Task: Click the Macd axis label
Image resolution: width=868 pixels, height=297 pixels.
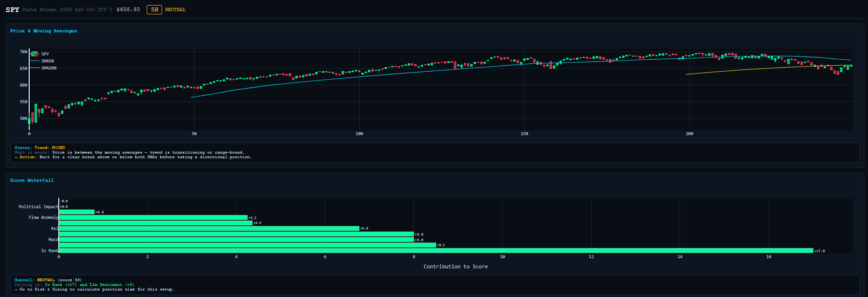Action: [53, 240]
